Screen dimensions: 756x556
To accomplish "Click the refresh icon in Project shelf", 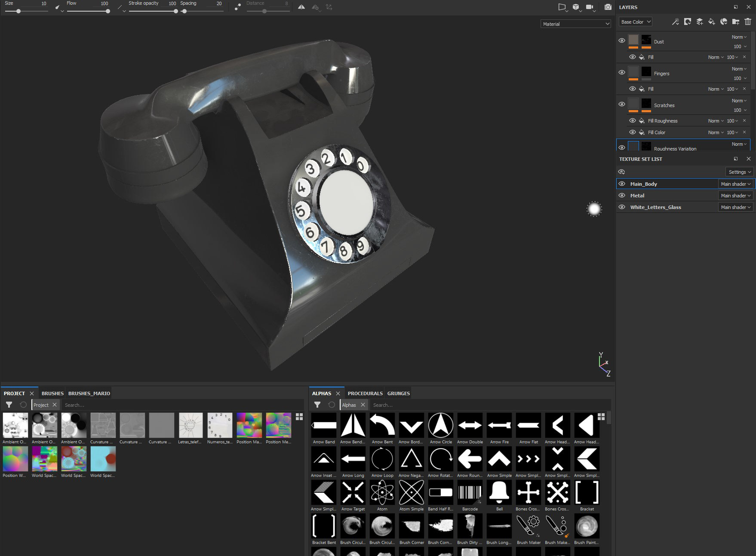I will [23, 405].
